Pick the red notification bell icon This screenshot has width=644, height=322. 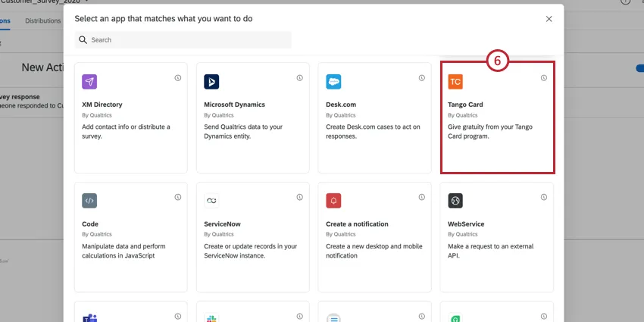(333, 201)
